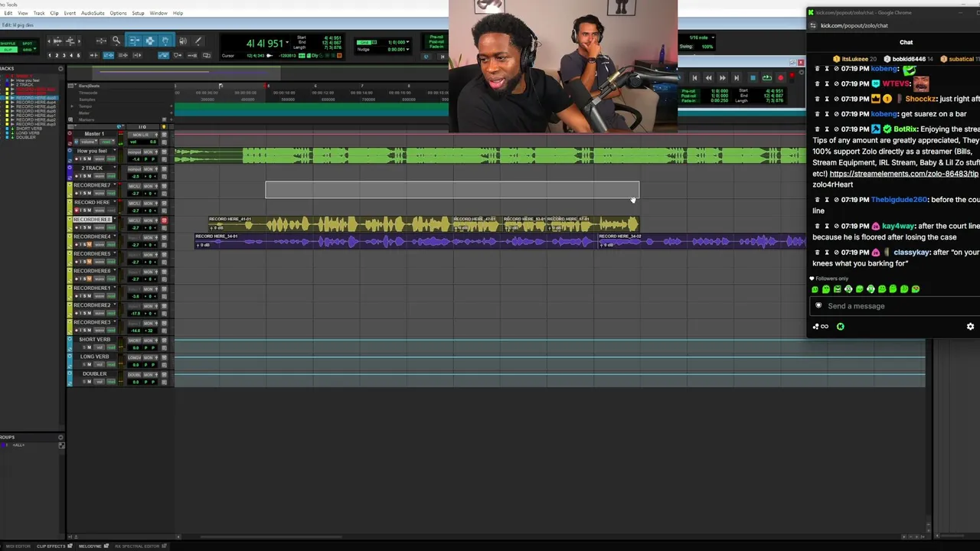The width and height of the screenshot is (980, 551).
Task: Toggle mute on RECORDHERE4 track
Action: [x=87, y=245]
